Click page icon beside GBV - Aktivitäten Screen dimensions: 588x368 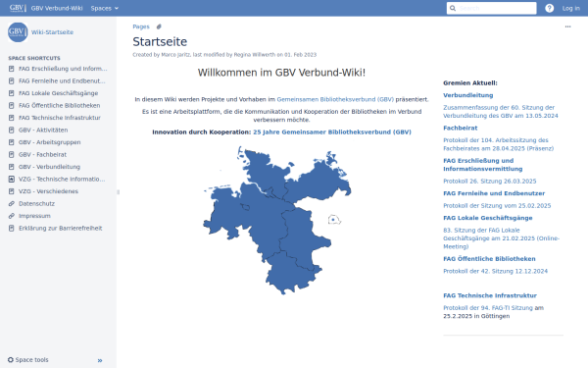coord(11,130)
